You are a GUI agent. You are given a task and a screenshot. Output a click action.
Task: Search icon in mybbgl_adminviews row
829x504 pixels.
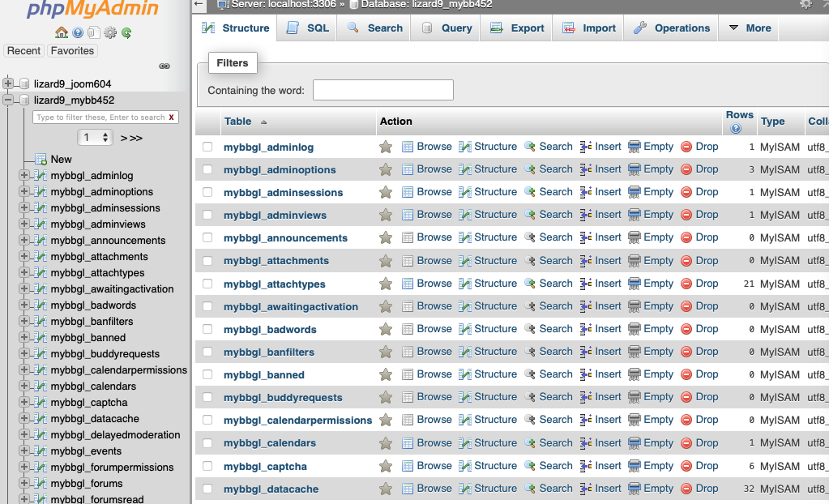tap(530, 215)
